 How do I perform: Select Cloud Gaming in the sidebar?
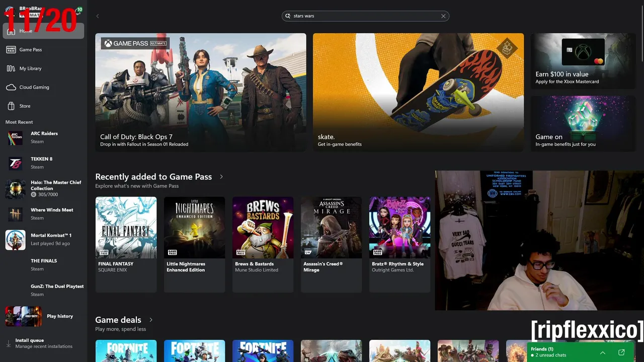[x=43, y=87]
